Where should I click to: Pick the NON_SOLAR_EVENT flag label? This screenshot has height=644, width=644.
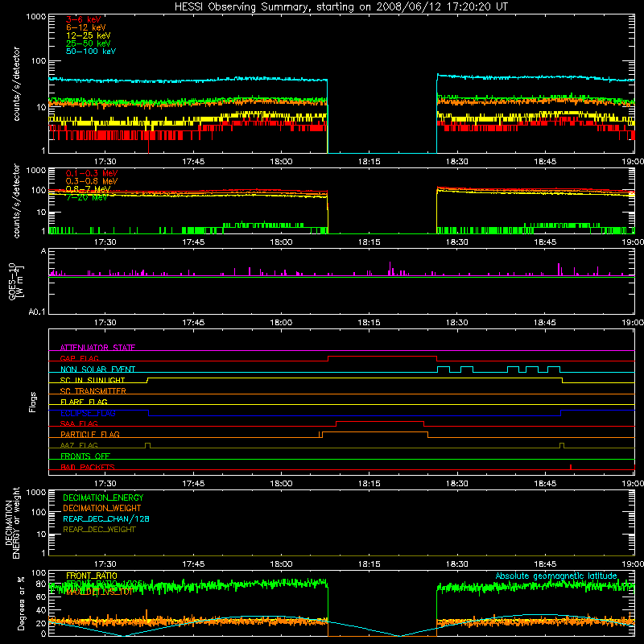(97, 369)
